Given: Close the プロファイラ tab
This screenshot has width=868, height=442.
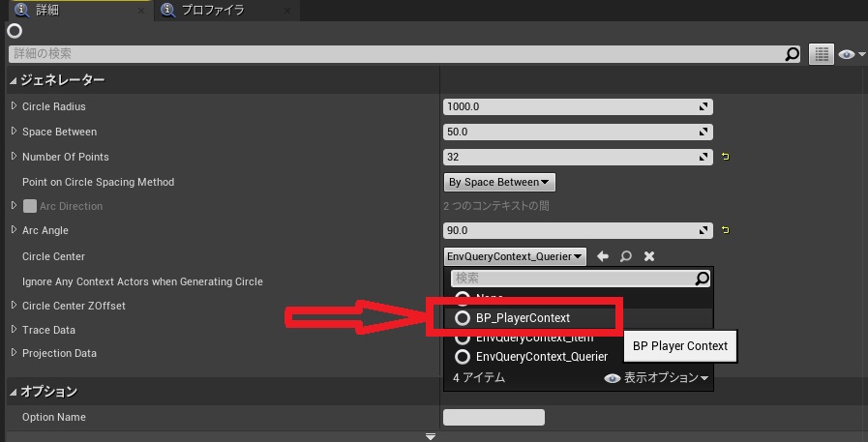Looking at the screenshot, I should 287,11.
